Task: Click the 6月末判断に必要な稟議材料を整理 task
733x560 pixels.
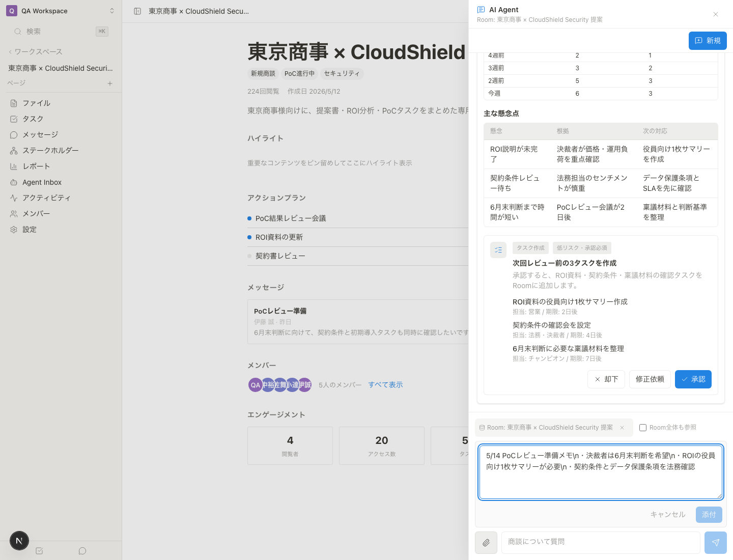Action: [x=568, y=349]
